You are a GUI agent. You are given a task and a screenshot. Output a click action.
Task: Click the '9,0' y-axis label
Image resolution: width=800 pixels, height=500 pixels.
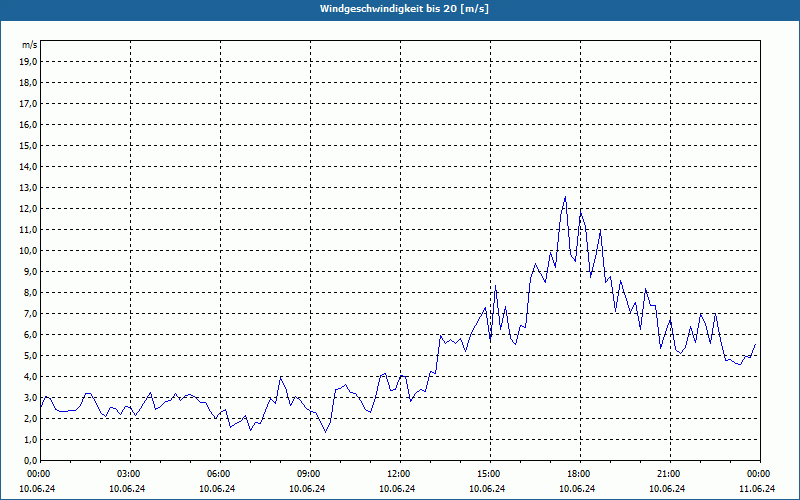(x=31, y=271)
